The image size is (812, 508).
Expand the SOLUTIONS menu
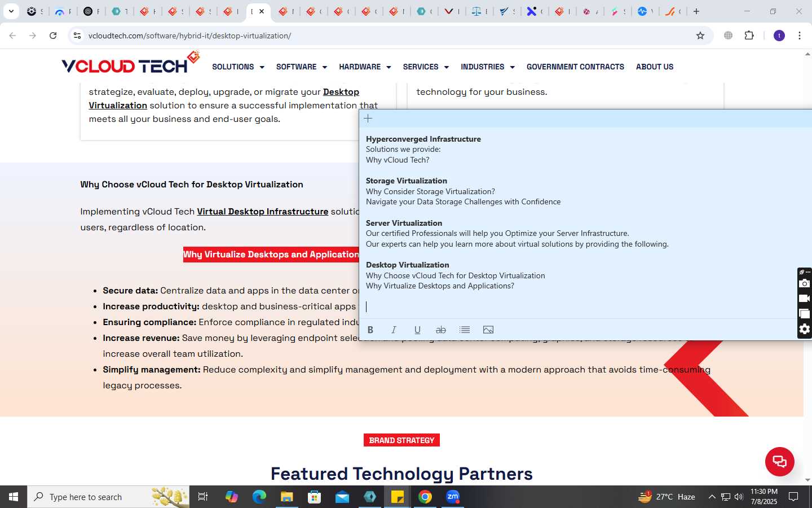238,67
